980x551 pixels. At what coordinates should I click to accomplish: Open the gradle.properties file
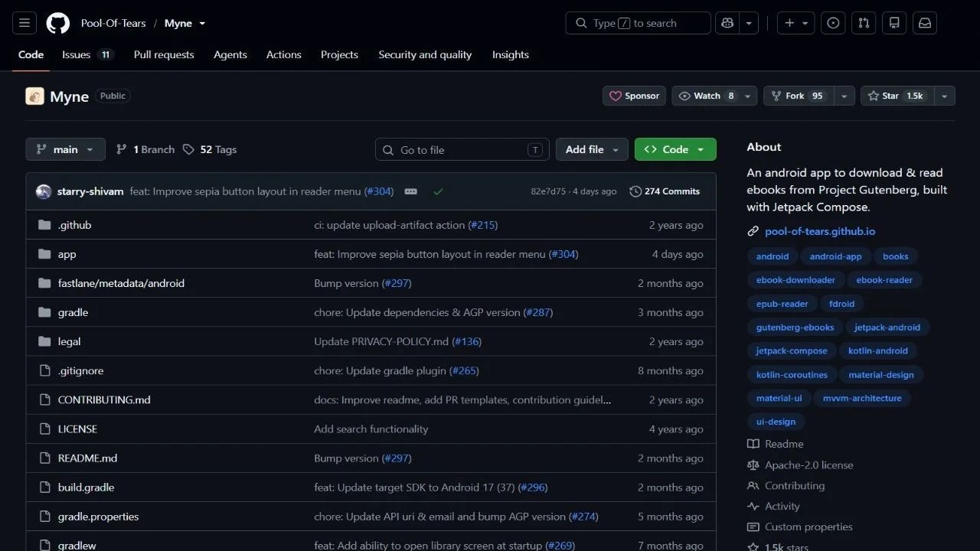click(98, 517)
